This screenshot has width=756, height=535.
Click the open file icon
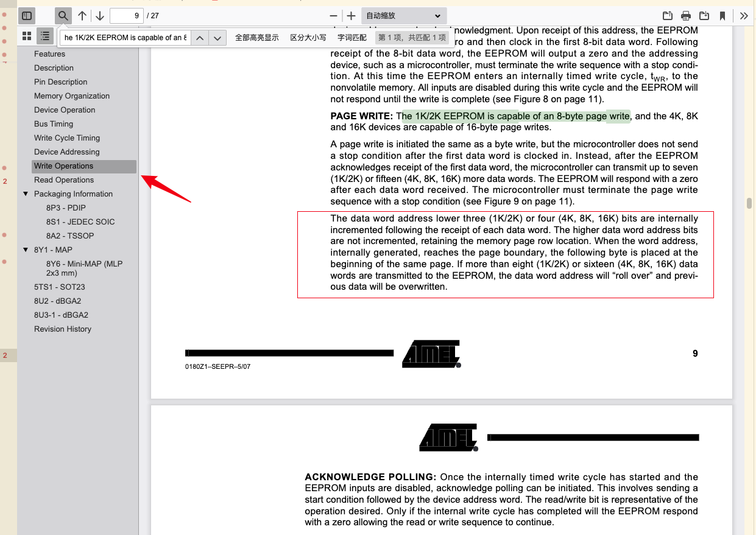(668, 16)
